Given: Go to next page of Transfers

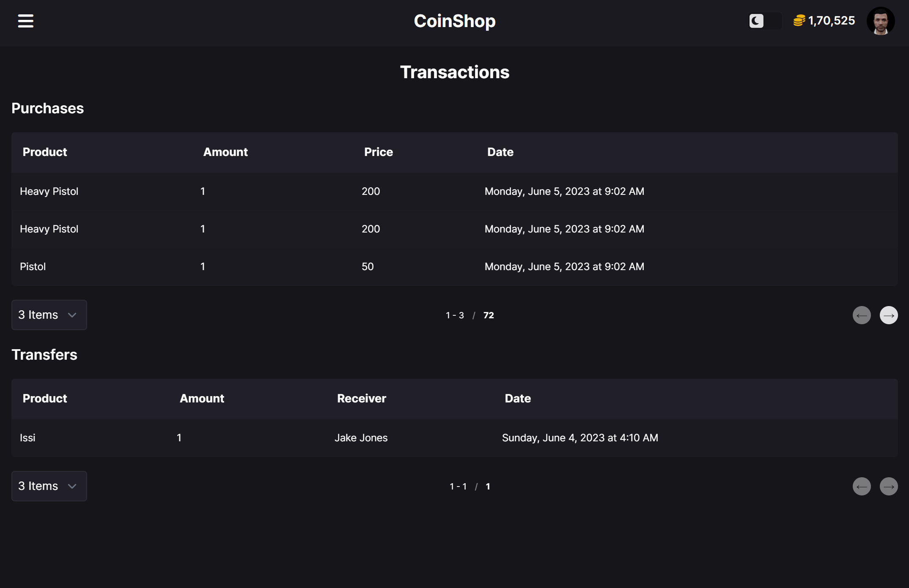Looking at the screenshot, I should pos(889,487).
